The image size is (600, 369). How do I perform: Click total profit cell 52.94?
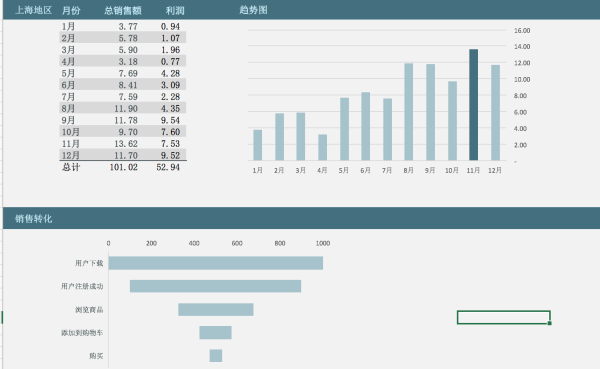(x=168, y=167)
